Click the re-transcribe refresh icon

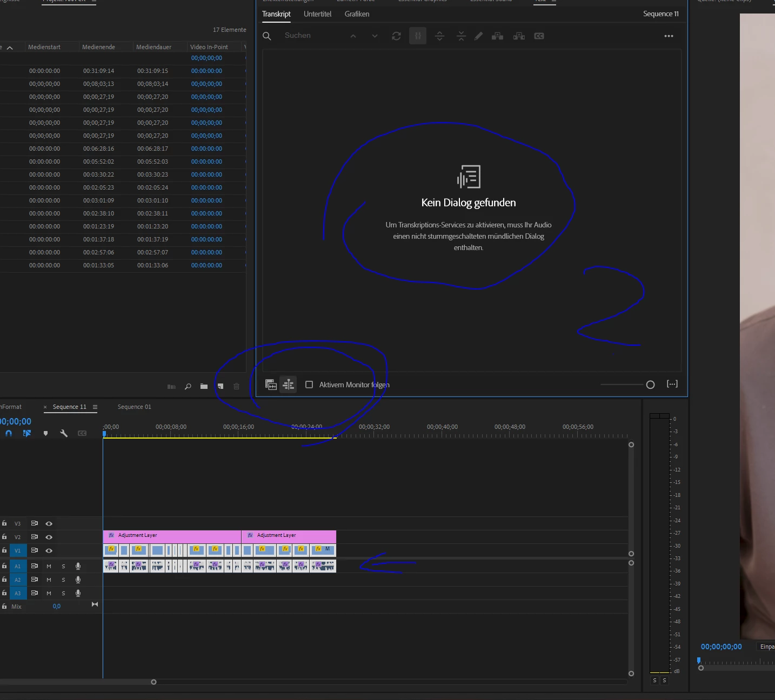[396, 36]
